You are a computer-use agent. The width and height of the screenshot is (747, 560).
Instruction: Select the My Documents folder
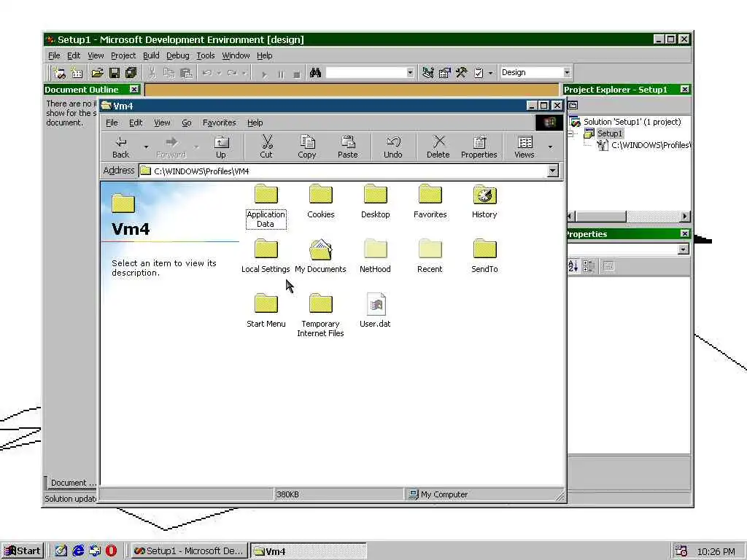click(x=321, y=256)
